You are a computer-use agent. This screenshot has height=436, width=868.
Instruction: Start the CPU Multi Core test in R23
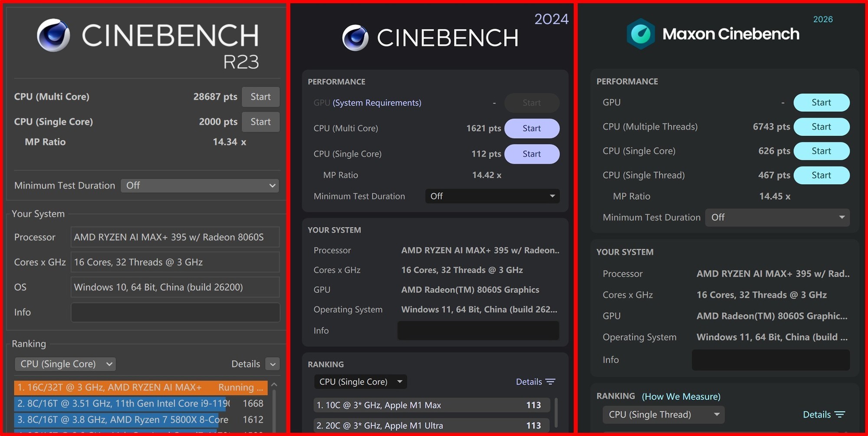260,97
